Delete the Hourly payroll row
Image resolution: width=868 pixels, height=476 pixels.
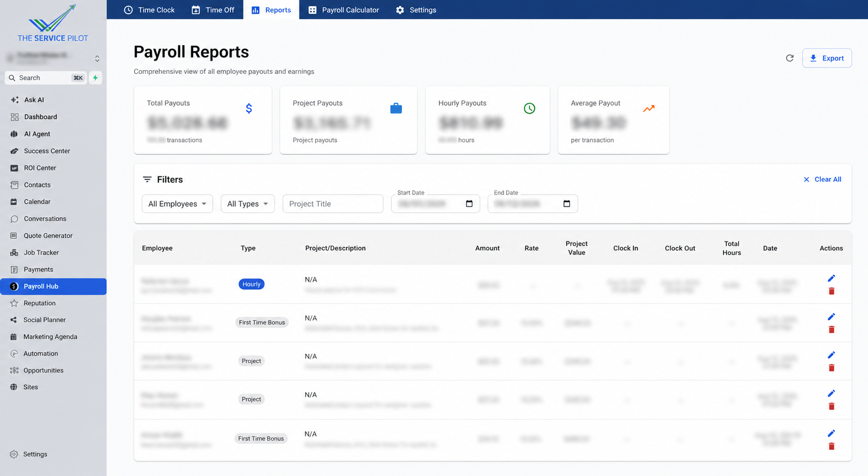tap(831, 291)
